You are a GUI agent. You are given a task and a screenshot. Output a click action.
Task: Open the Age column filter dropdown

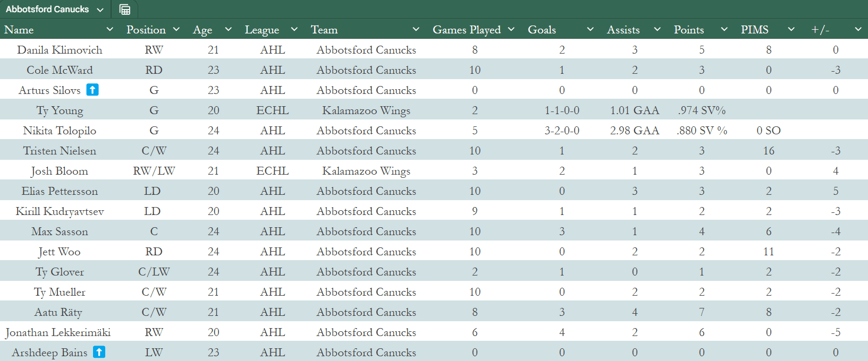coord(229,29)
